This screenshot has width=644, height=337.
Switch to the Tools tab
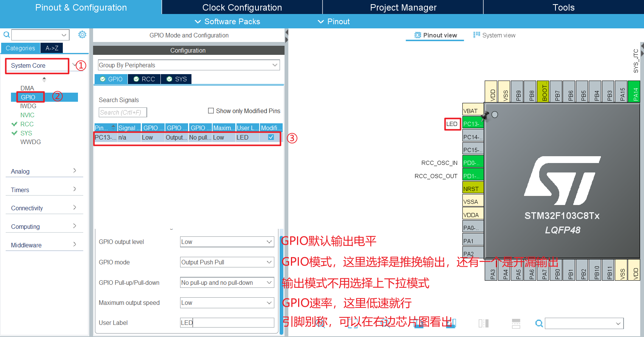[x=564, y=7]
